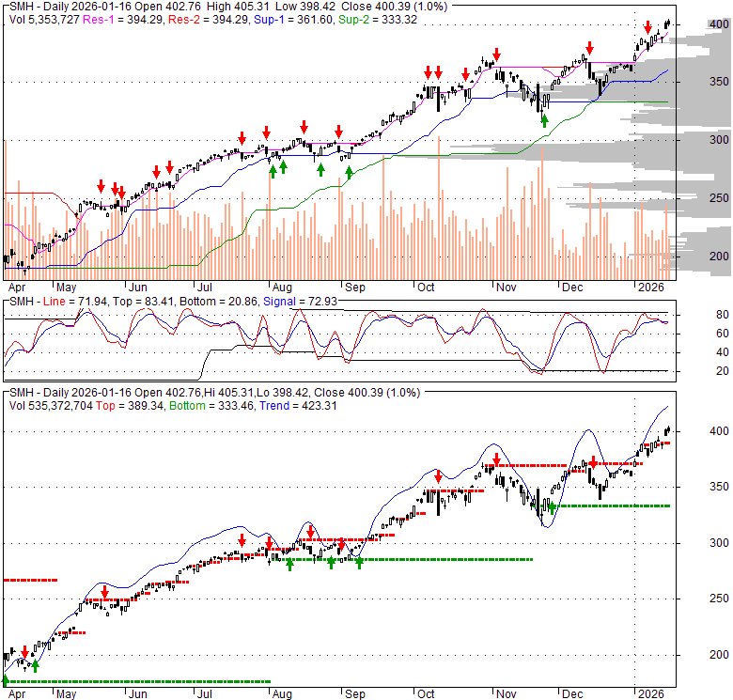Click the 300 price label on bottom chart axis
Screen dimensions: 733x700
pos(719,542)
